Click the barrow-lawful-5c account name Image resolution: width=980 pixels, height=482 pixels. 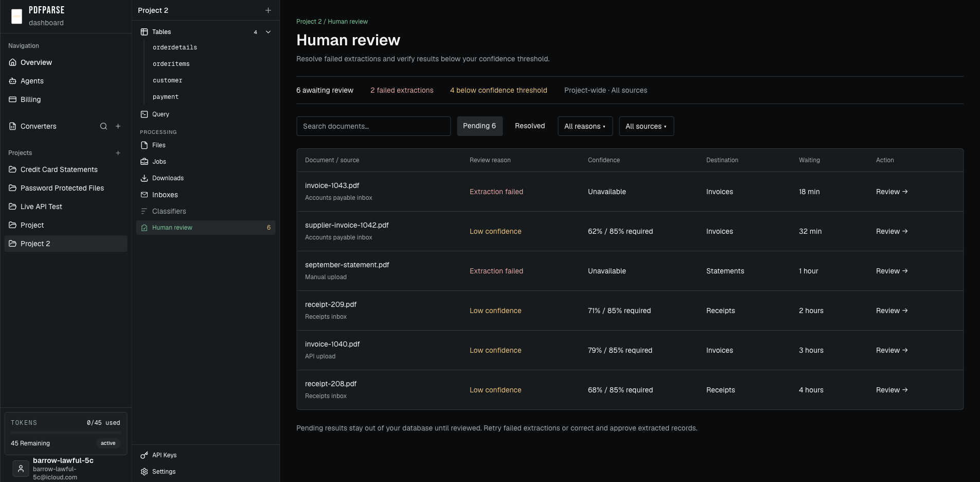tap(63, 460)
